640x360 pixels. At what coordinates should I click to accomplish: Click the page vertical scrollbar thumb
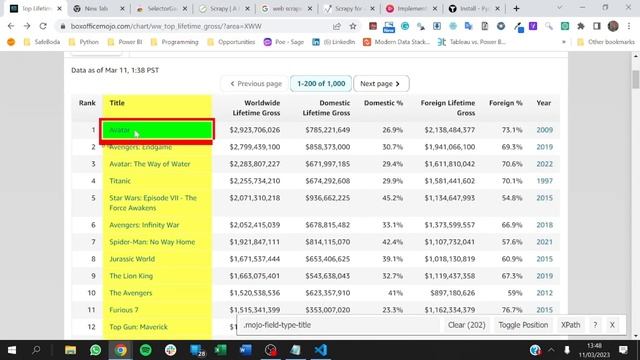636,79
